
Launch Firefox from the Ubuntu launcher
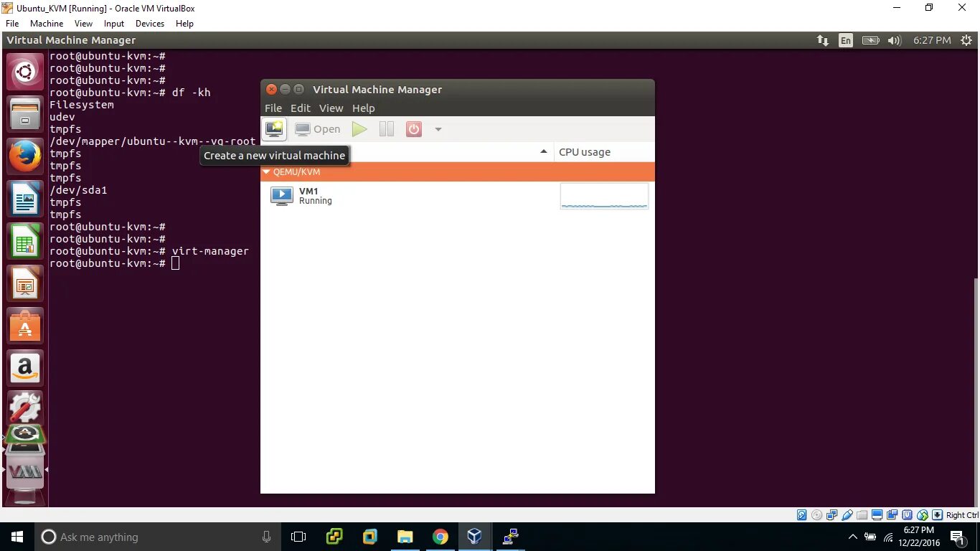tap(25, 156)
